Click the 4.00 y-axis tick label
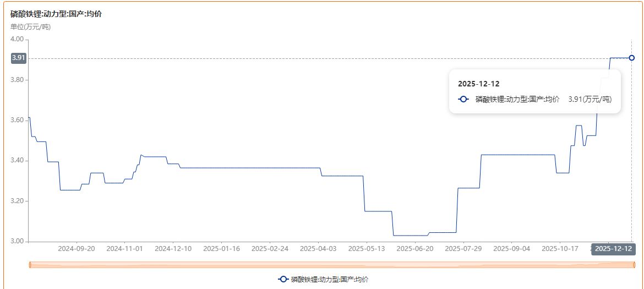The width and height of the screenshot is (644, 289). point(17,39)
